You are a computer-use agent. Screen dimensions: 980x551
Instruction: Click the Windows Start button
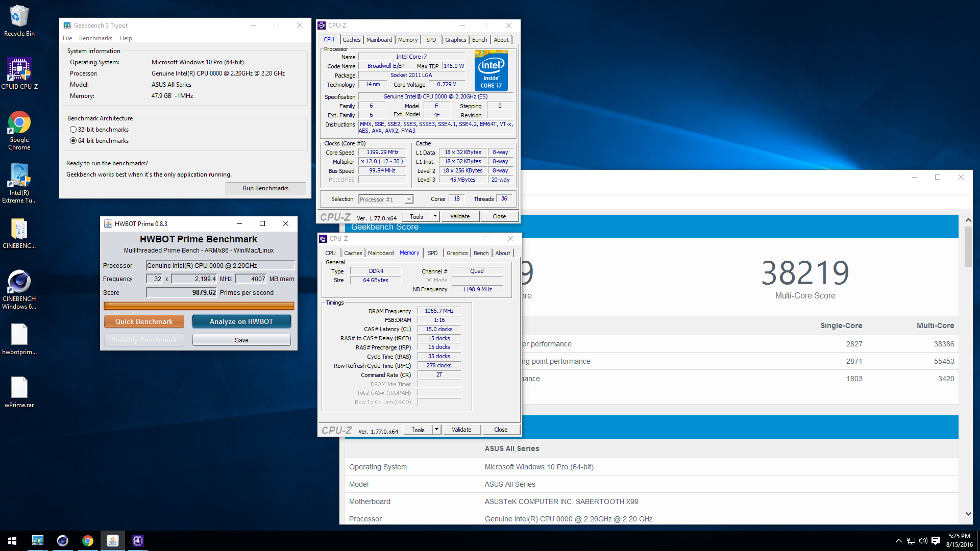click(12, 541)
